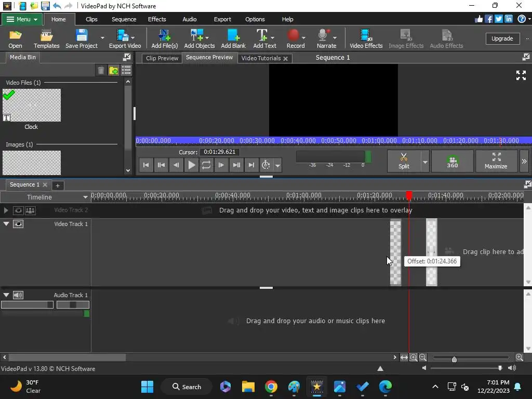Image resolution: width=532 pixels, height=399 pixels.
Task: Toggle Video Track 1 visibility eye
Action: click(x=18, y=224)
